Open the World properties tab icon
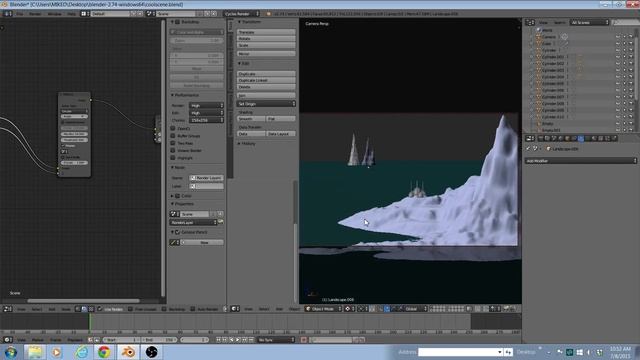This screenshot has width=640, height=360. click(560, 139)
